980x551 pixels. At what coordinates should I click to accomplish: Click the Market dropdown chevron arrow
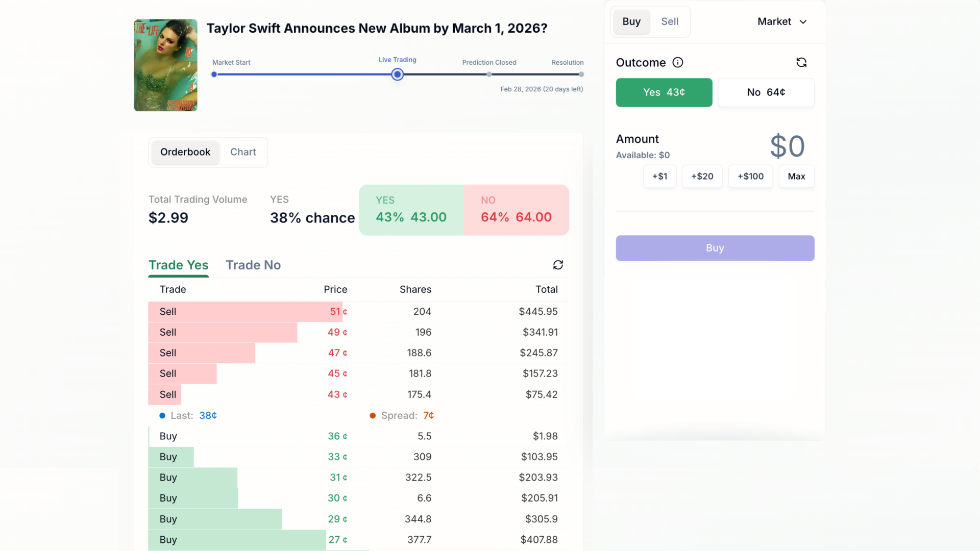(803, 22)
